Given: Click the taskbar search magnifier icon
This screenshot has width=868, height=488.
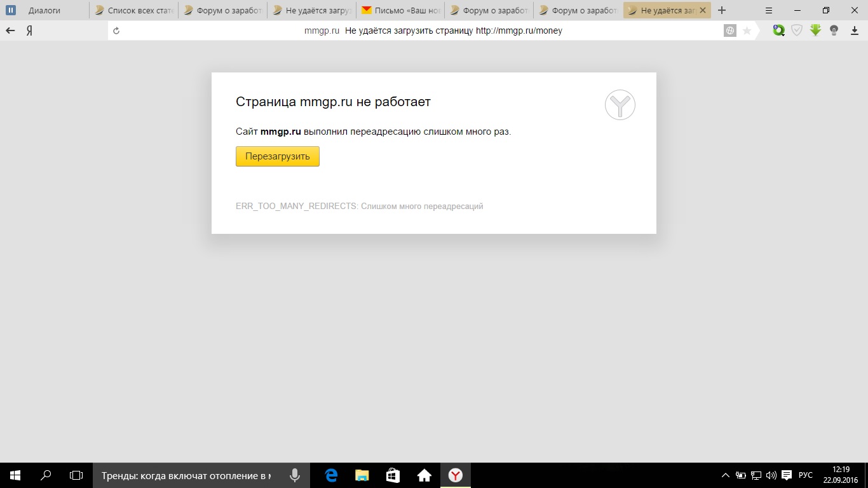Looking at the screenshot, I should pos(46,475).
